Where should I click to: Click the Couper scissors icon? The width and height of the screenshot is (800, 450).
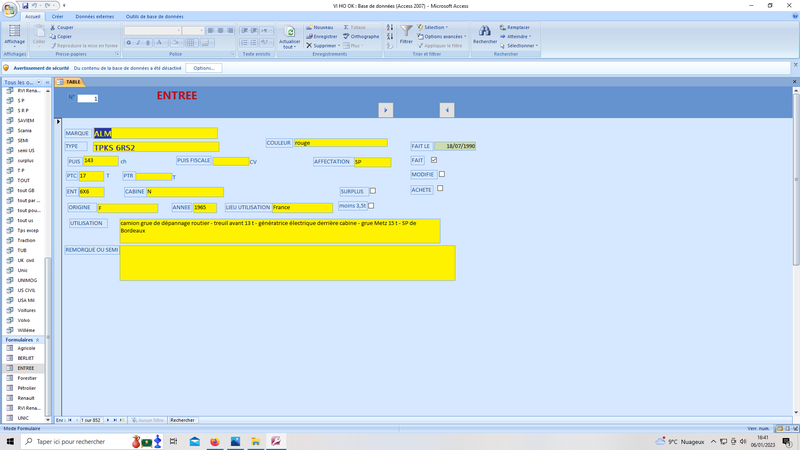[52, 28]
